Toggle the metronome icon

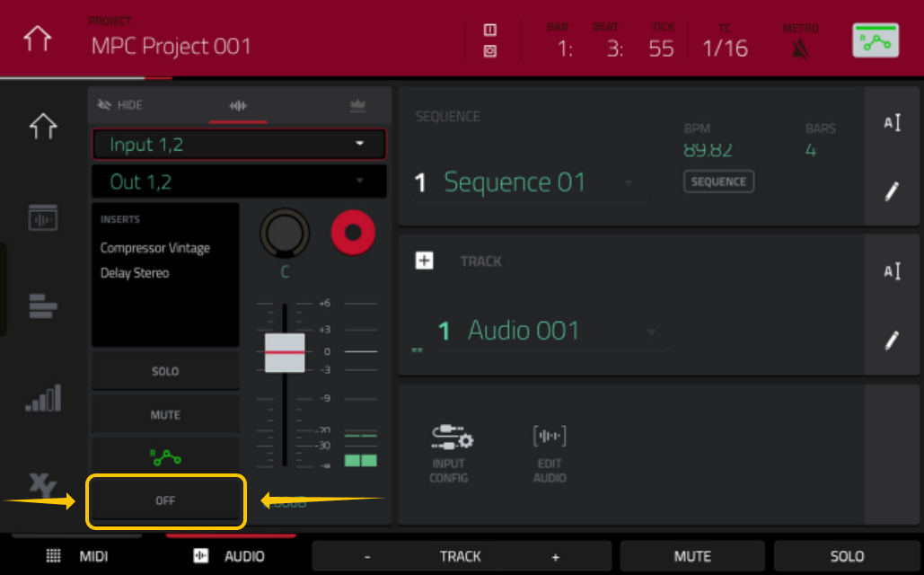[800, 49]
